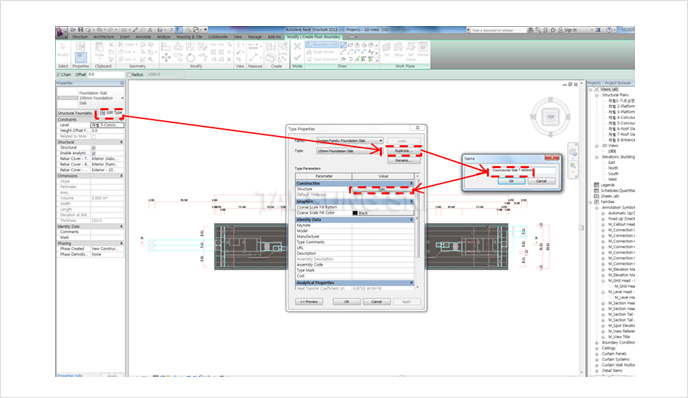Image resolution: width=688 pixels, height=398 pixels.
Task: Click Cancel in the Name dialog
Action: [x=541, y=181]
